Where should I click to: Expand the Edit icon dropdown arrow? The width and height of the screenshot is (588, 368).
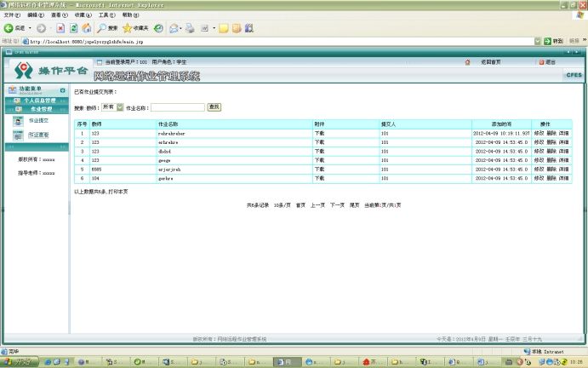tap(214, 28)
